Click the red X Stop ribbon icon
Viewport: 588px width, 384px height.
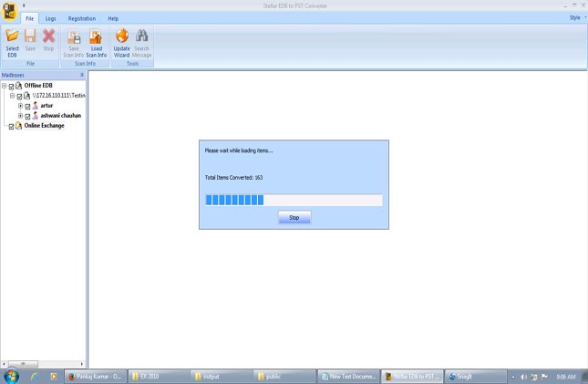[x=48, y=36]
